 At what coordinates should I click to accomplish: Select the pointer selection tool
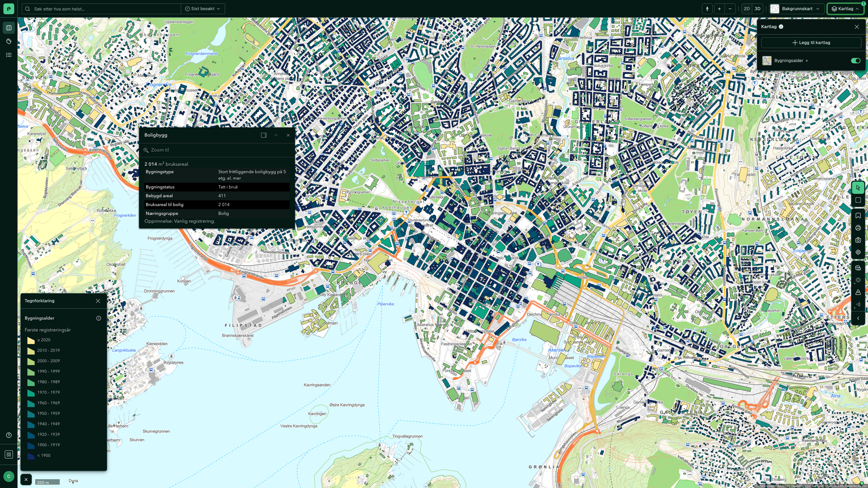858,188
